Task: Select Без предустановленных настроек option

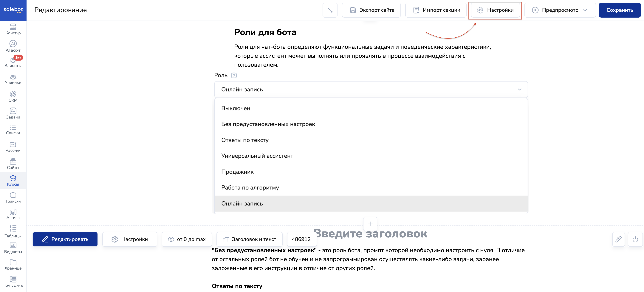Action: [371, 124]
